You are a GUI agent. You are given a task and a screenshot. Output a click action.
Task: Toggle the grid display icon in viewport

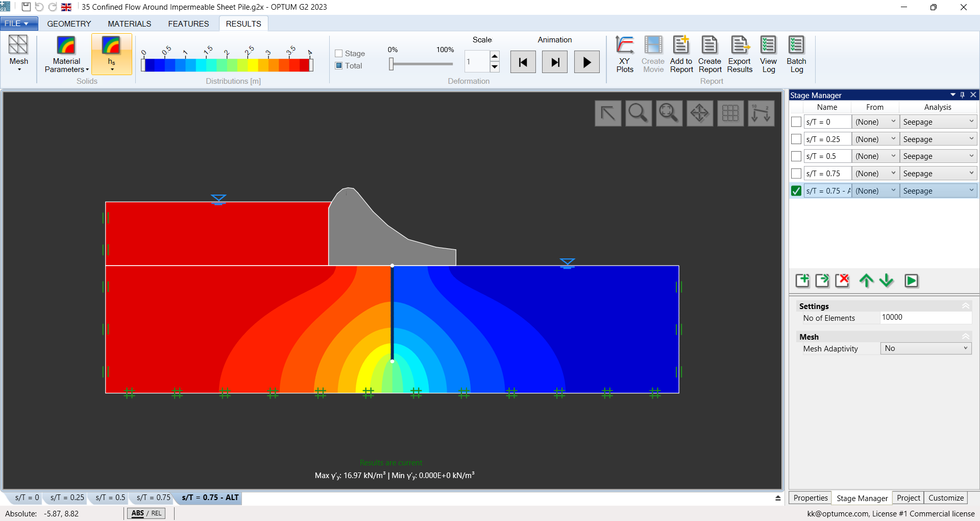tap(730, 113)
